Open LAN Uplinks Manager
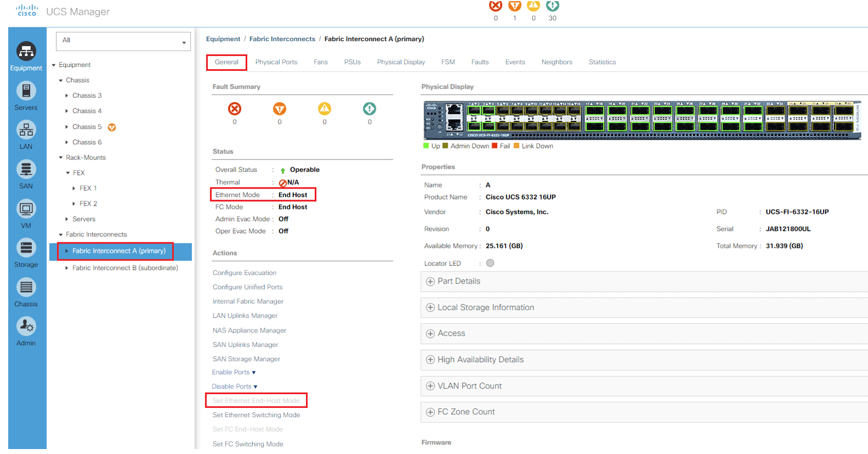This screenshot has height=454, width=868. (x=245, y=316)
